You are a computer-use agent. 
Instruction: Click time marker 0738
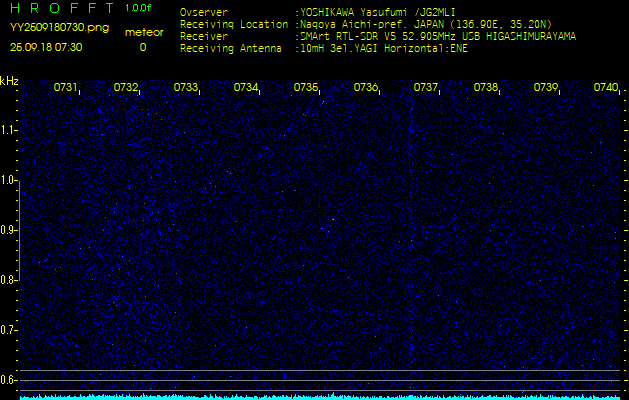click(485, 87)
